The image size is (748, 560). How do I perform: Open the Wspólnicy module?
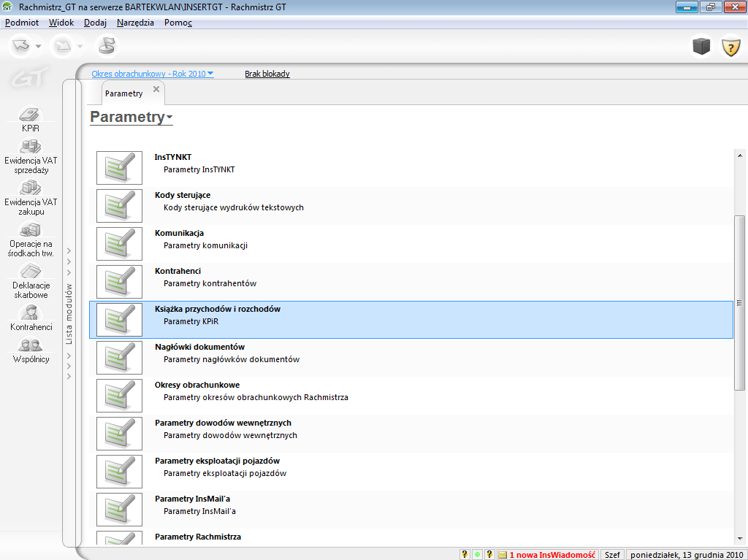(x=30, y=349)
